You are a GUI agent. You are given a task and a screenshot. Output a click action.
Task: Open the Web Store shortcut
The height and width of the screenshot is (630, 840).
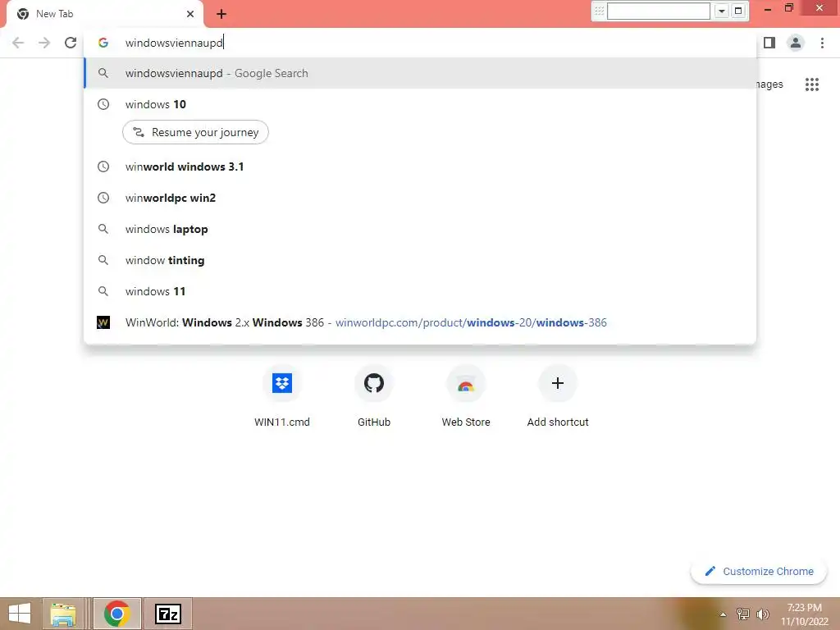(466, 396)
